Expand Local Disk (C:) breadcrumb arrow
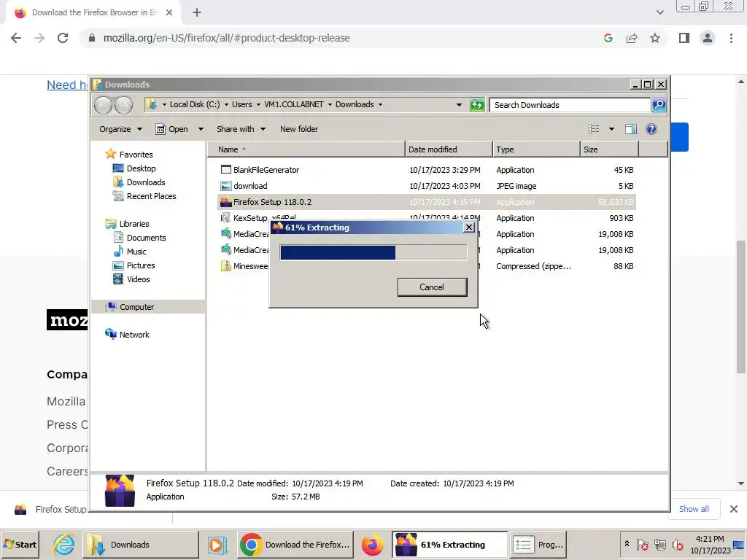The image size is (747, 560). 226,105
